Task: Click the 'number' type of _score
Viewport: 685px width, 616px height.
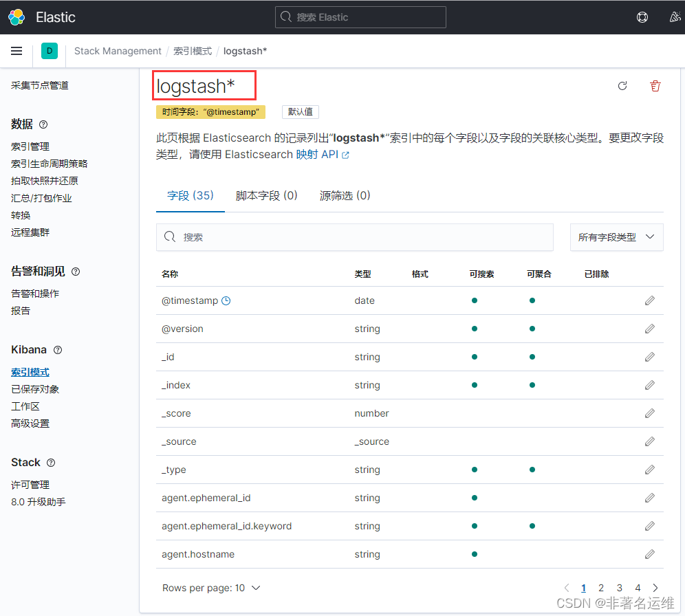Action: coord(372,413)
